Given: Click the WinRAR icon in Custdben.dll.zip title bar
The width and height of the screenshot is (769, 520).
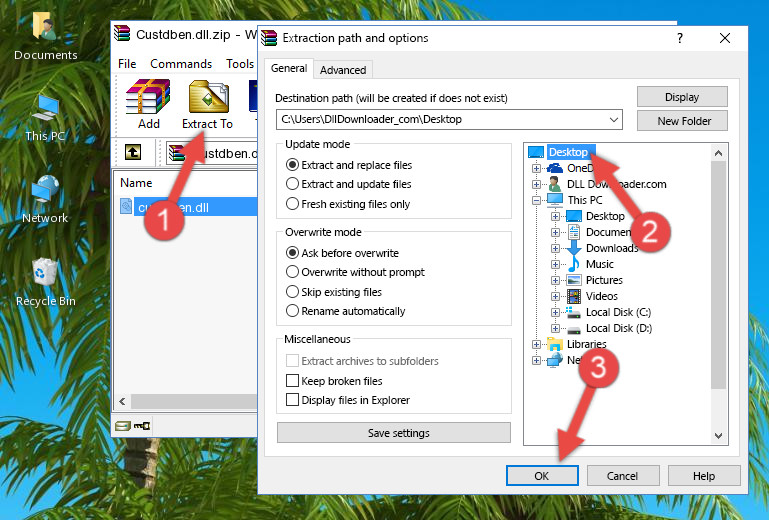Looking at the screenshot, I should 123,34.
